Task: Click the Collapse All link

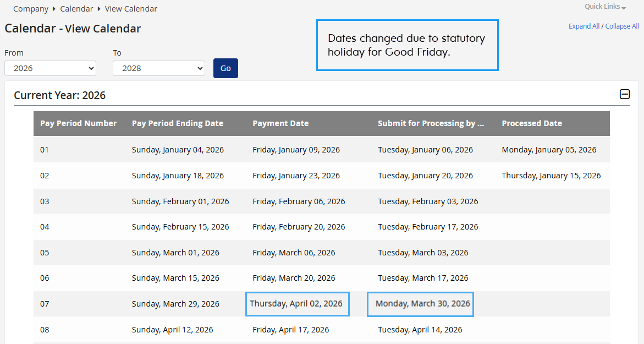Action: coord(622,26)
